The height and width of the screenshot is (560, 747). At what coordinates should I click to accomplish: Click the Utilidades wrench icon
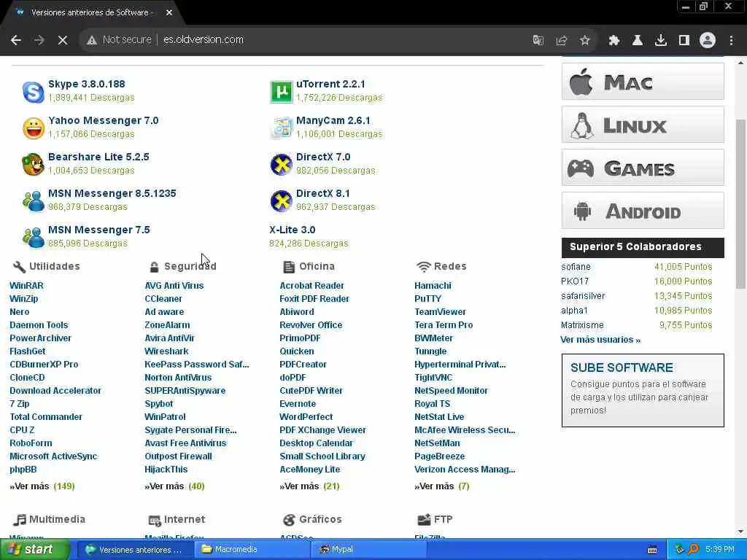click(x=19, y=267)
